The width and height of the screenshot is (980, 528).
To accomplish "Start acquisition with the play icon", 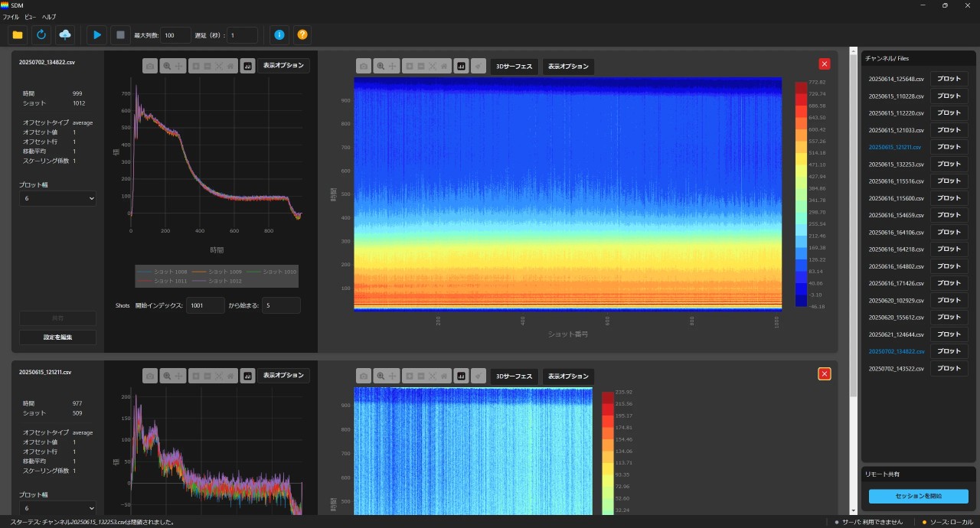I will 96,34.
